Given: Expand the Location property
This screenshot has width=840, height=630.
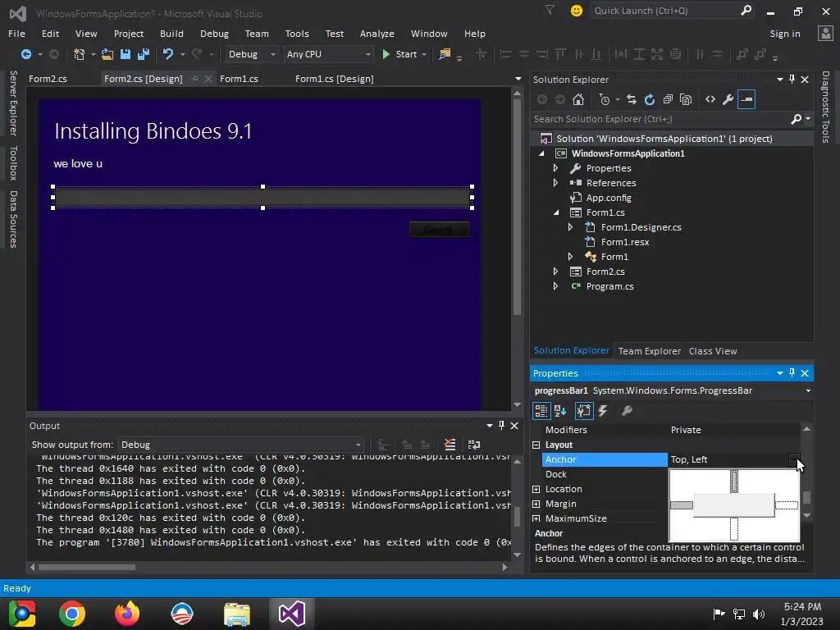Looking at the screenshot, I should point(536,489).
